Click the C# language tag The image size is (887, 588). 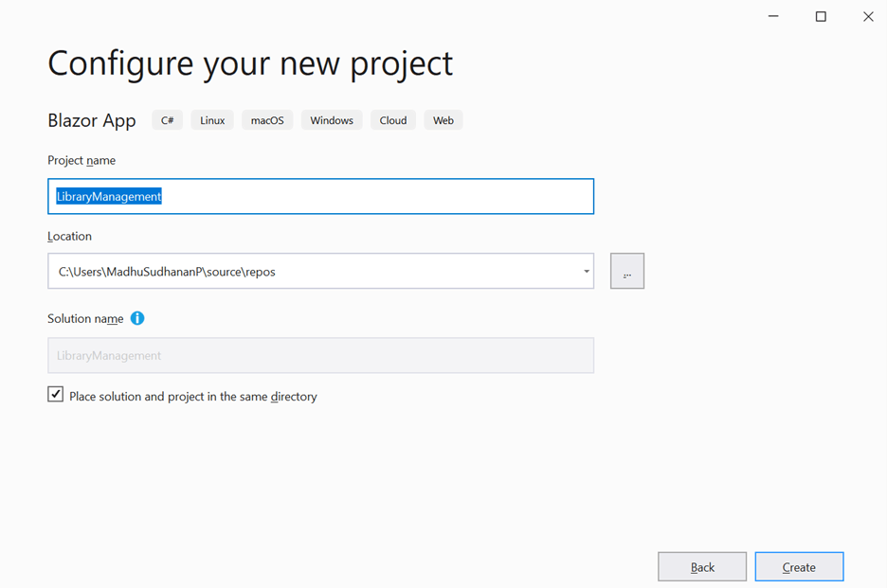coord(167,120)
